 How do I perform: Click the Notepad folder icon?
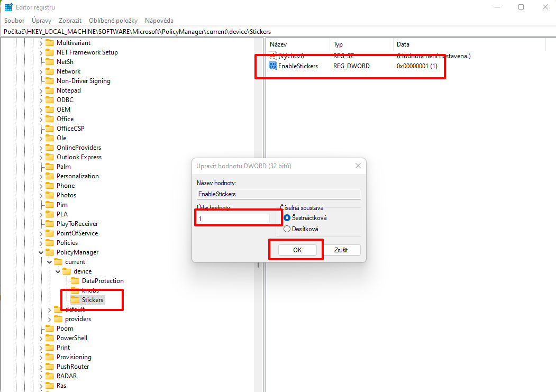[x=50, y=90]
